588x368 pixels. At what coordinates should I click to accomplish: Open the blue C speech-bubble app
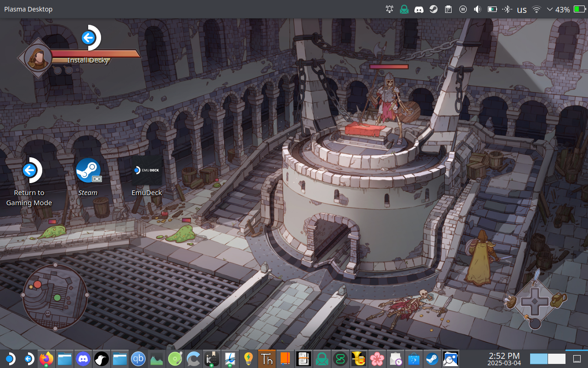point(193,359)
